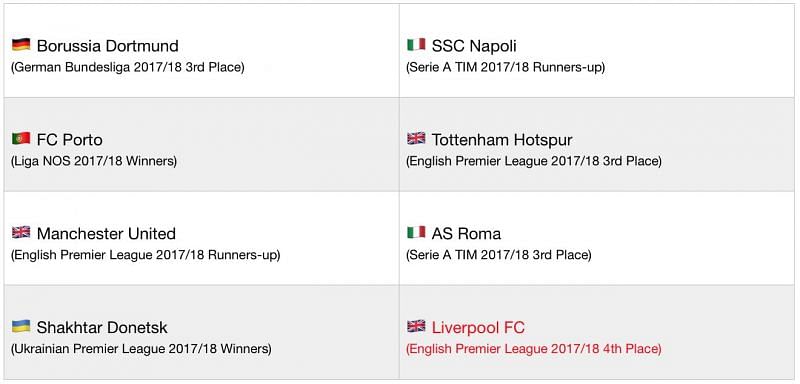Click the highlighted Liverpool FC link
Screen dimensions: 800x384
click(x=478, y=327)
